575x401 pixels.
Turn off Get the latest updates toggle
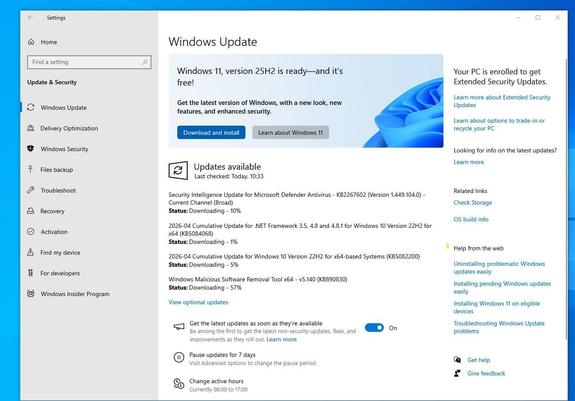pyautogui.click(x=374, y=328)
